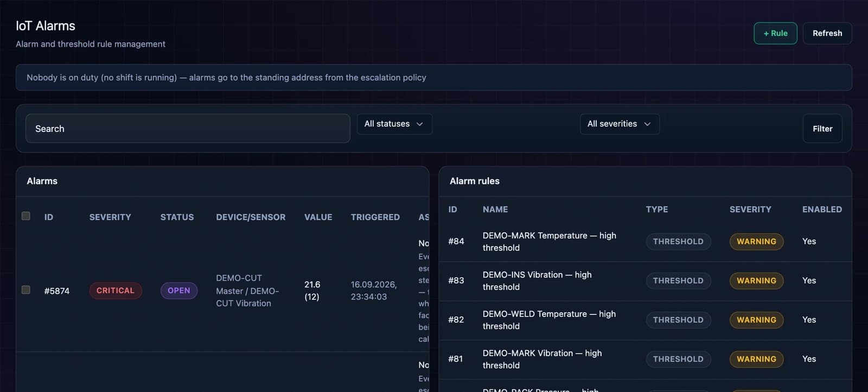The image size is (868, 392).
Task: Click the Filter button
Action: pos(822,129)
